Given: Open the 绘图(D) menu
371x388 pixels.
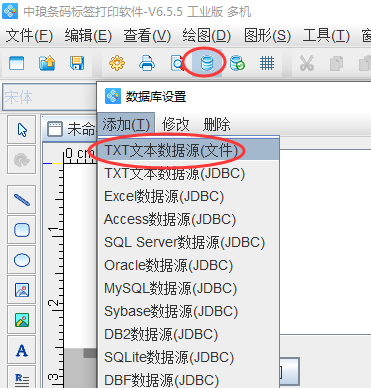Looking at the screenshot, I should [x=207, y=35].
